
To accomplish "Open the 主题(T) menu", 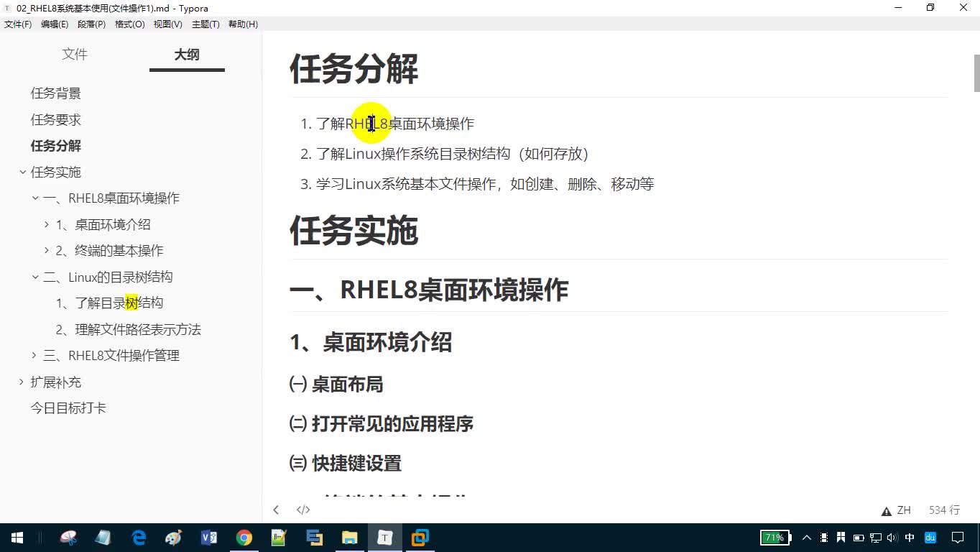I will (x=205, y=24).
